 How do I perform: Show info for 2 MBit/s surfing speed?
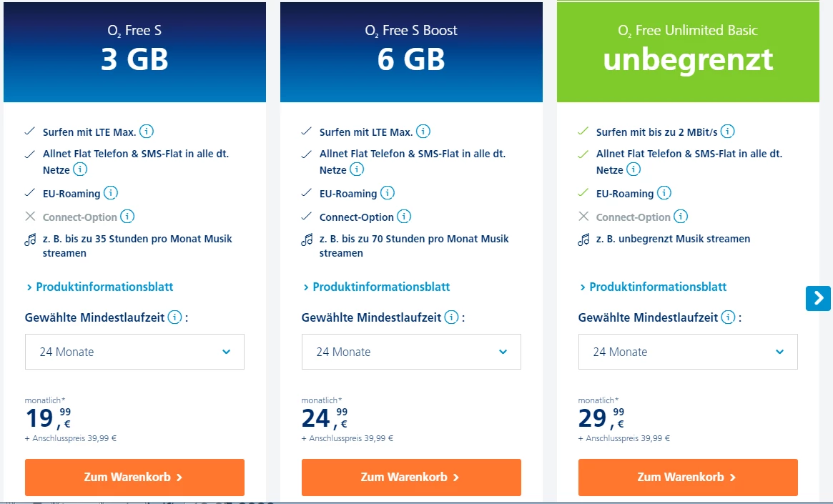click(728, 132)
